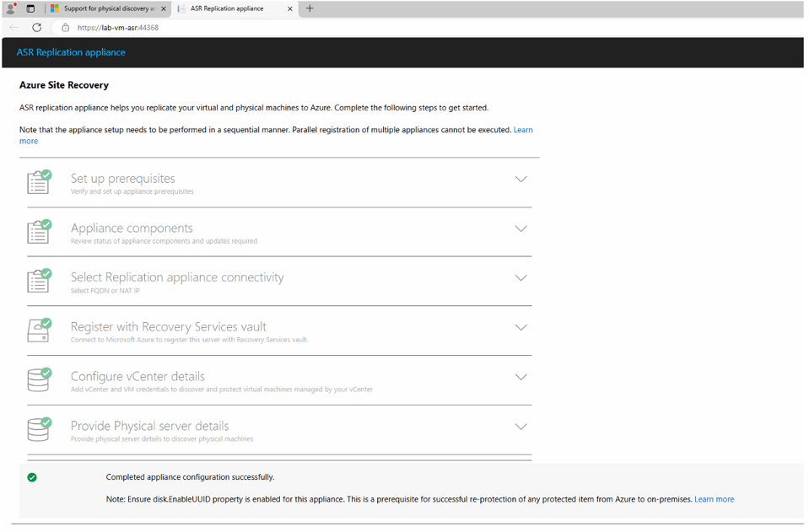809x532 pixels.
Task: Click the Set up prerequisites heading
Action: click(123, 179)
